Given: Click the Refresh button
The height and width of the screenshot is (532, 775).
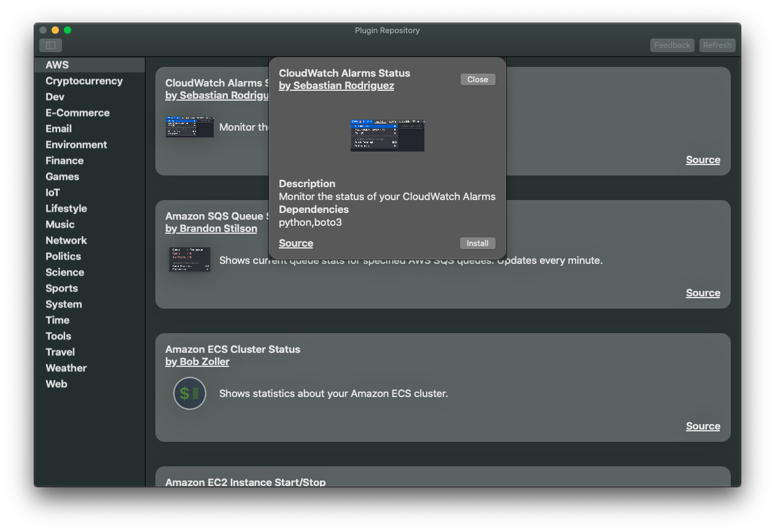Looking at the screenshot, I should point(717,45).
